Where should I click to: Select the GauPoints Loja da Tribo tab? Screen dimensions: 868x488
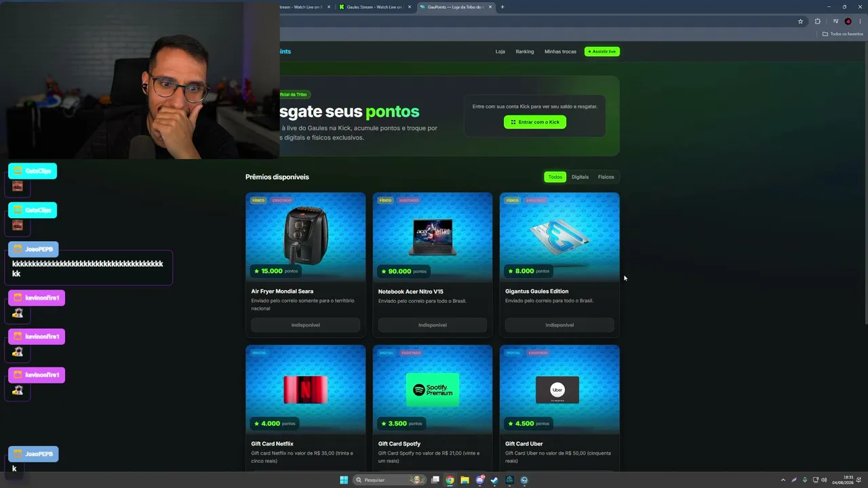456,7
